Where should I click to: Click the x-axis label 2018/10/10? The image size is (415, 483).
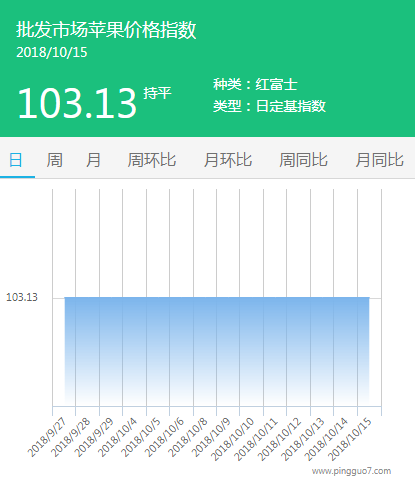233,439
